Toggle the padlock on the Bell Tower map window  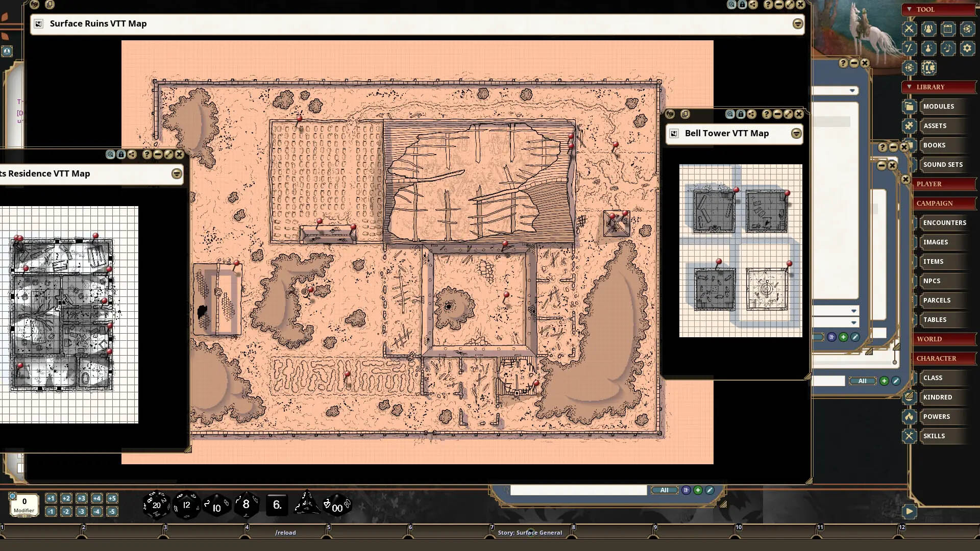pyautogui.click(x=741, y=114)
